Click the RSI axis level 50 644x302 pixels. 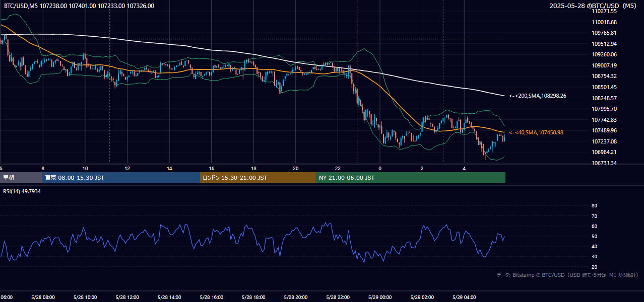coord(594,236)
